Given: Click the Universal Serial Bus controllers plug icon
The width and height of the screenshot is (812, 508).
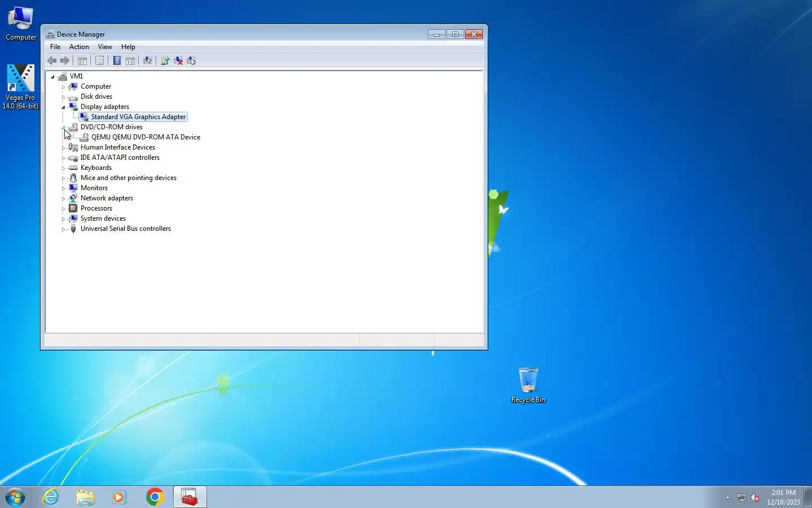Looking at the screenshot, I should [73, 229].
